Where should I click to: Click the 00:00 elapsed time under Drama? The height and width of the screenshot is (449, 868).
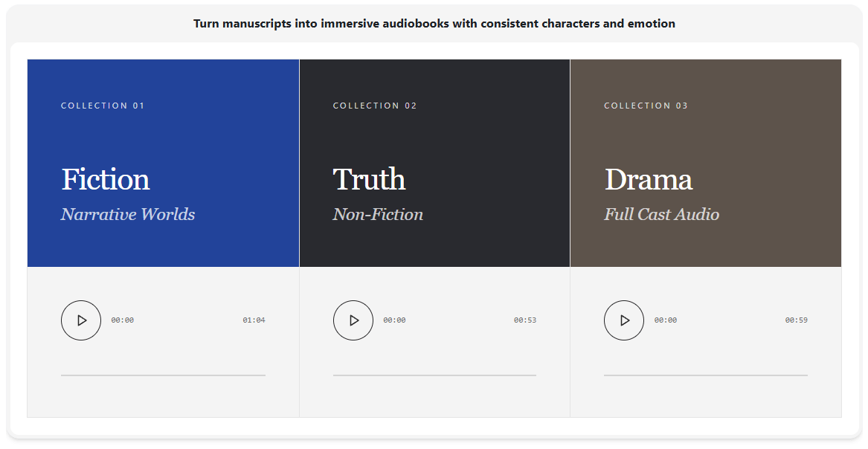pyautogui.click(x=666, y=320)
